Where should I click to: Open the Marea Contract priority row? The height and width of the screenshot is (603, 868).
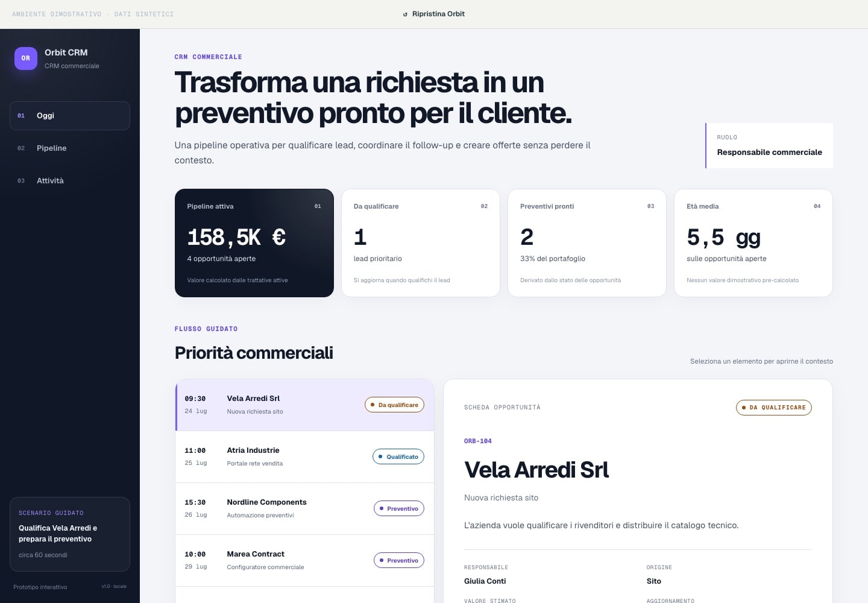click(305, 561)
